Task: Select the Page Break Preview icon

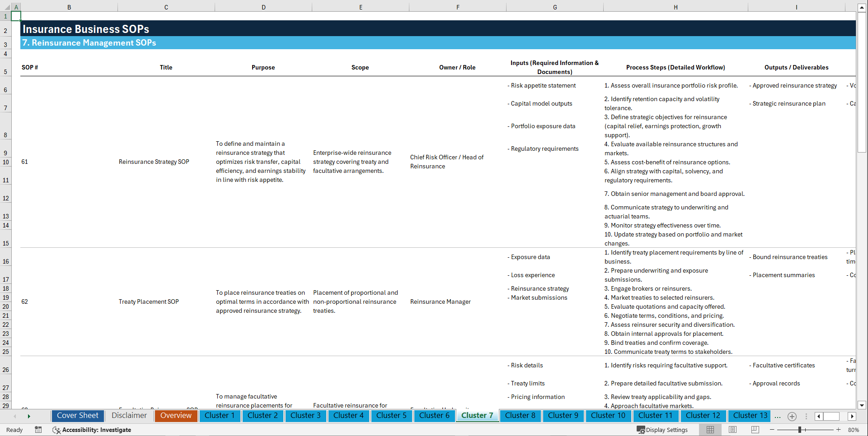Action: point(755,430)
